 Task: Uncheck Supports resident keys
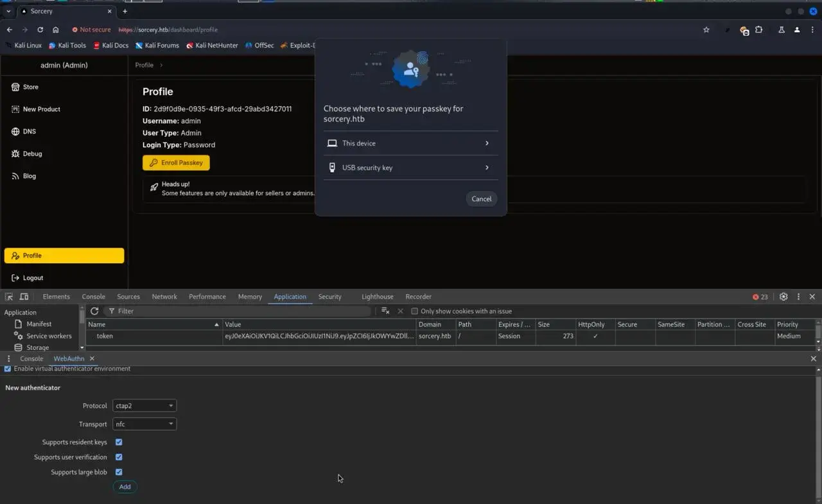coord(119,442)
